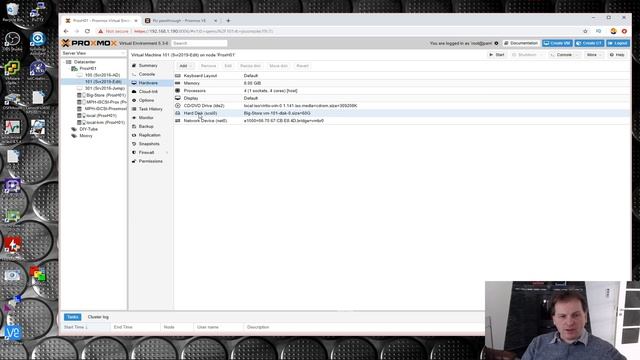The width and height of the screenshot is (640, 360).
Task: Select Big-Store storage in tree
Action: tap(105, 95)
